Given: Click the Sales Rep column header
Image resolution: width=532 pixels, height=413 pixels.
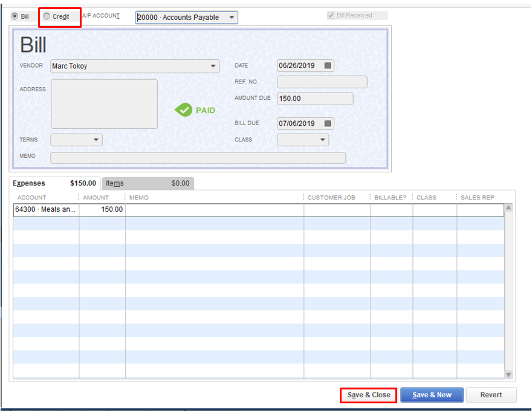Looking at the screenshot, I should coord(478,198).
